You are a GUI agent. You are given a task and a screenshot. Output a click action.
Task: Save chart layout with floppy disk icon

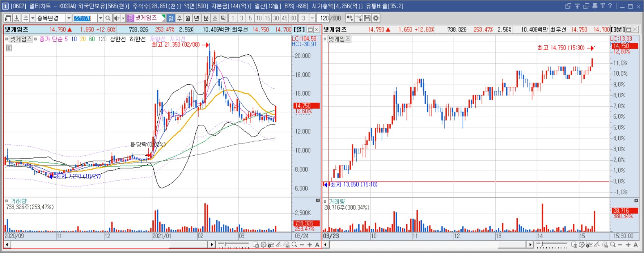point(367,18)
